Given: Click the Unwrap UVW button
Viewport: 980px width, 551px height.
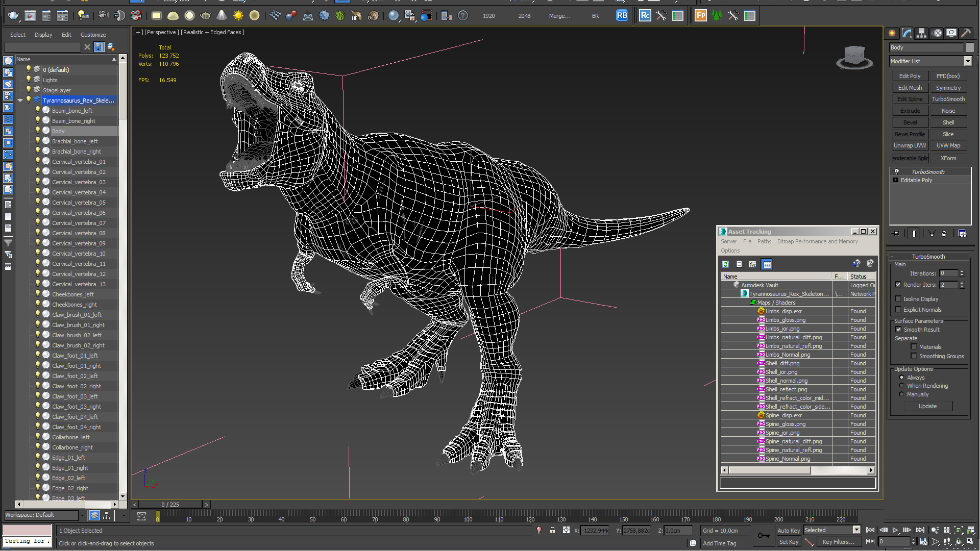Looking at the screenshot, I should [x=910, y=146].
